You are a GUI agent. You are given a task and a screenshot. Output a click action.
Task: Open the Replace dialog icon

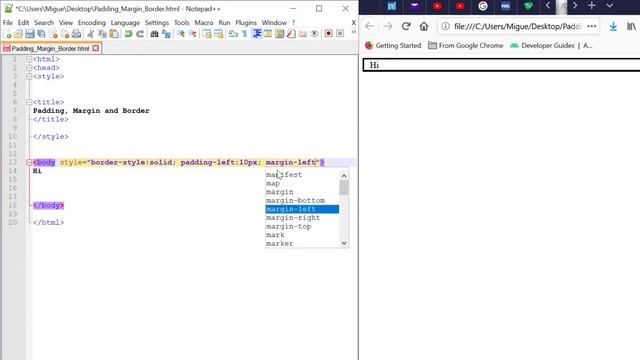[166, 34]
